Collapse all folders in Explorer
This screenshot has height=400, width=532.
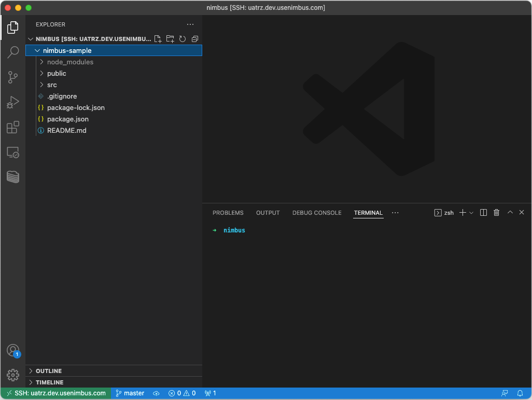195,39
